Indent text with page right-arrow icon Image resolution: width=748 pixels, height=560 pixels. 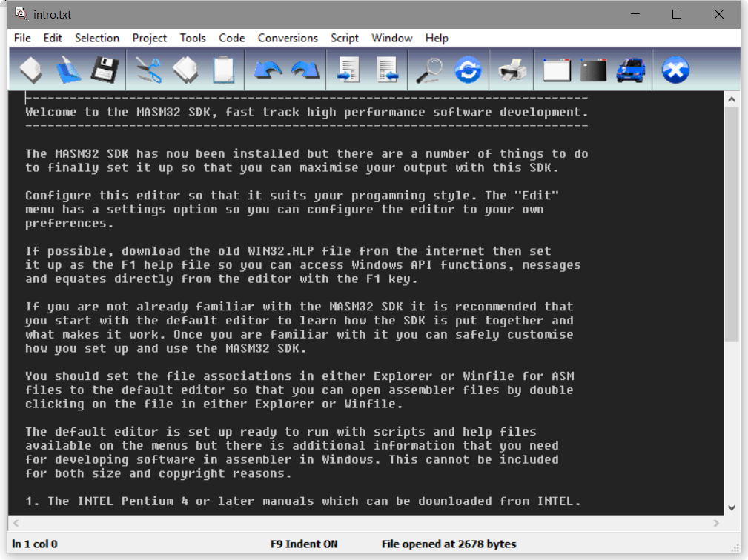point(348,70)
